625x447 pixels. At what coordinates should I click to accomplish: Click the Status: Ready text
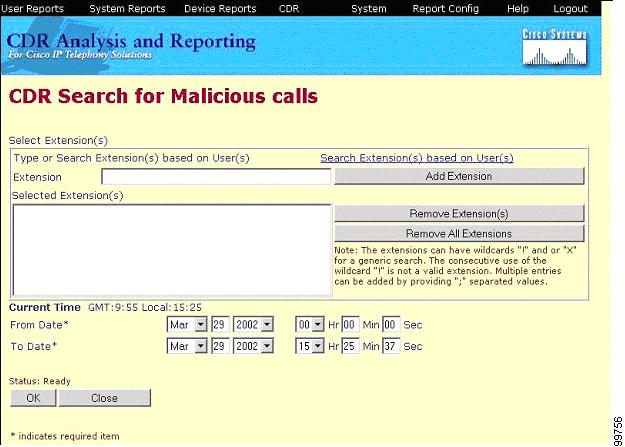coord(39,381)
